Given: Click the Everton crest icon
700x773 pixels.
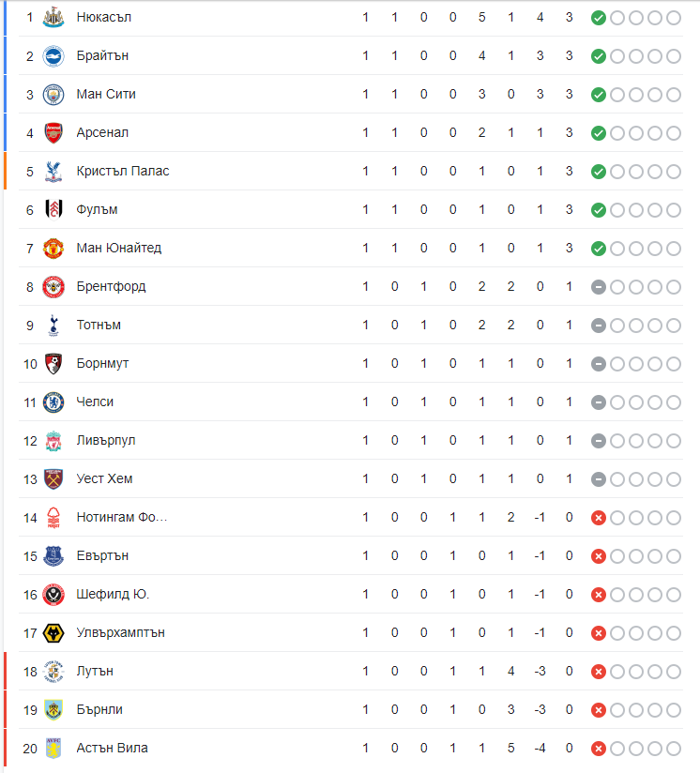Looking at the screenshot, I should coord(53,555).
